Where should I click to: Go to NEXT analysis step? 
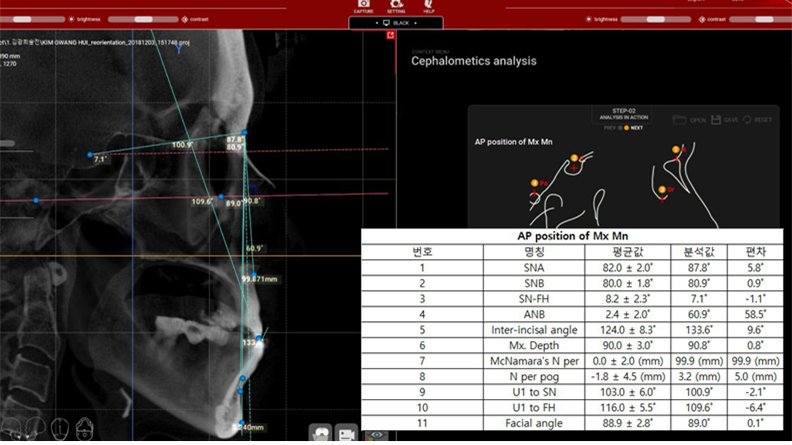coord(632,128)
